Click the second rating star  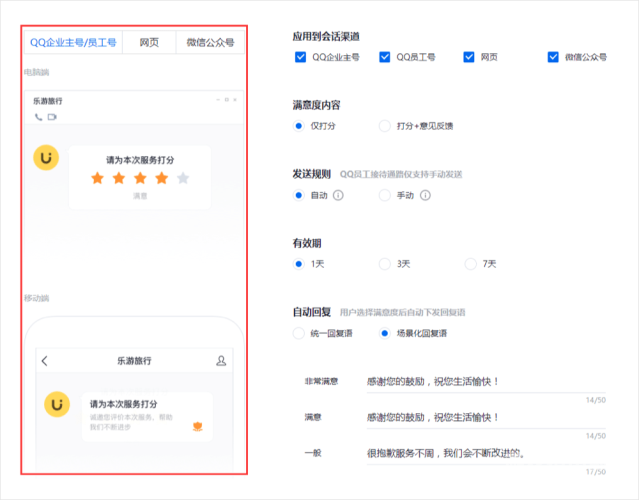coord(119,178)
